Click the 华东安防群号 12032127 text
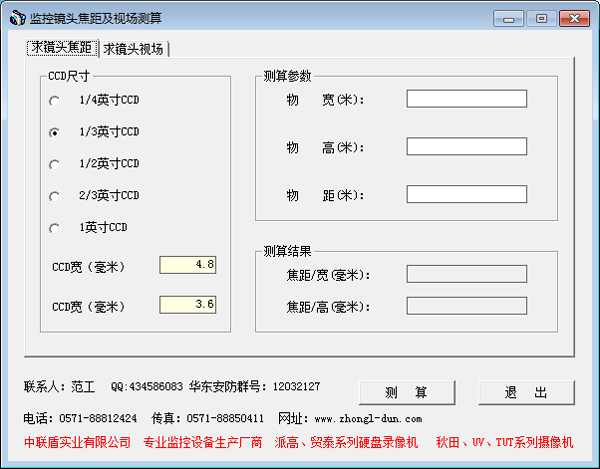600x469 pixels. pyautogui.click(x=254, y=387)
